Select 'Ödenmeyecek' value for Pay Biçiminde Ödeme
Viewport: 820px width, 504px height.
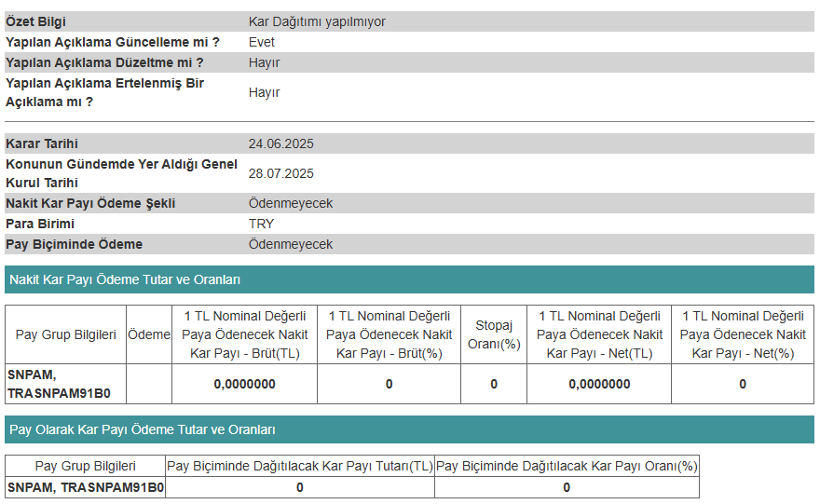[x=290, y=244]
